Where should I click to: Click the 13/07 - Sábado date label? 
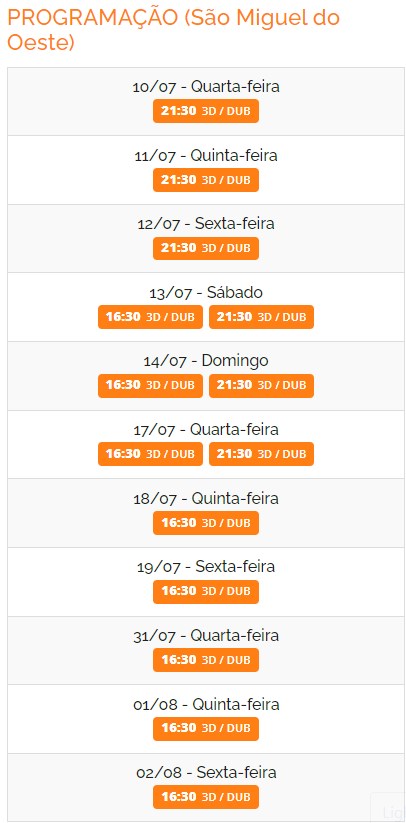click(x=206, y=292)
